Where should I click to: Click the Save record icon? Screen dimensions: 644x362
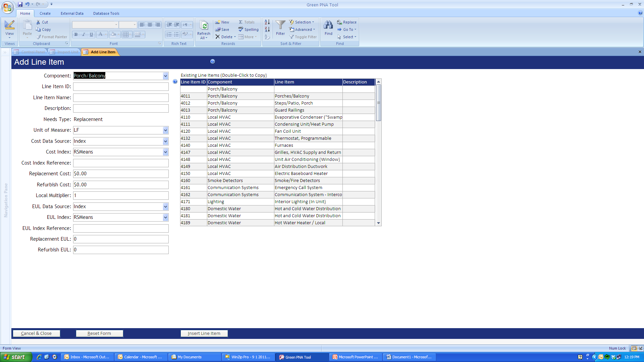[218, 29]
